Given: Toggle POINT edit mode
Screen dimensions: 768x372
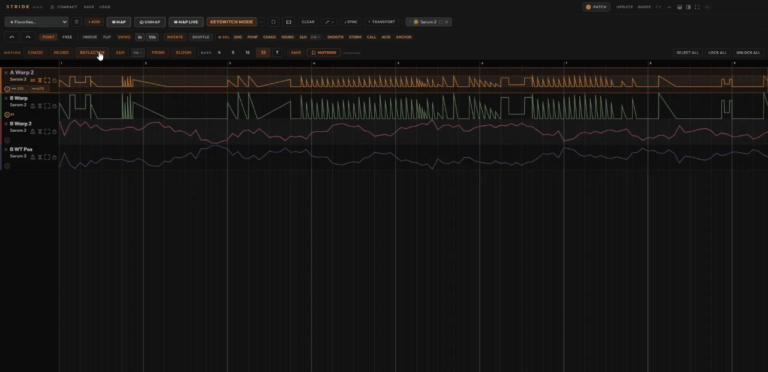Looking at the screenshot, I should 48,37.
